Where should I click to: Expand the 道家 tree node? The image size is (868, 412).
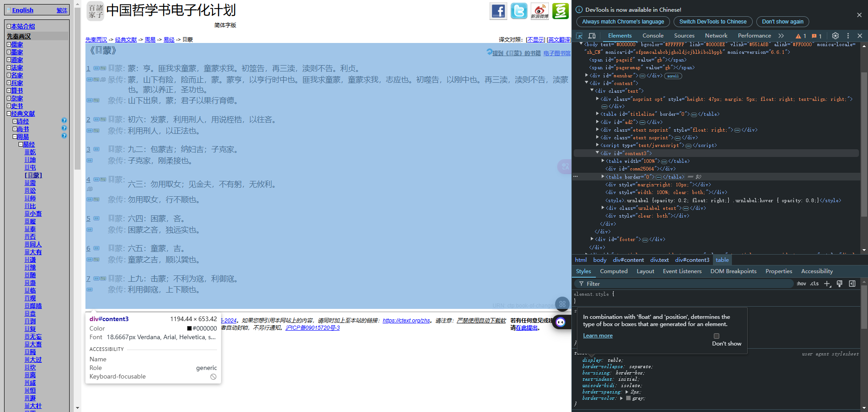coord(9,60)
